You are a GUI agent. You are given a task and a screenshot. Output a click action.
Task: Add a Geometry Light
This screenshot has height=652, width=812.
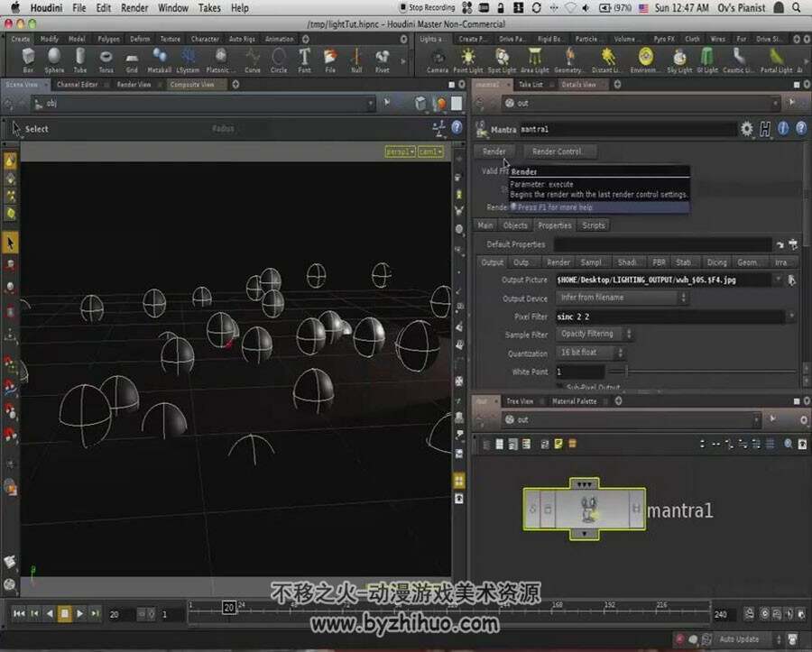point(569,60)
